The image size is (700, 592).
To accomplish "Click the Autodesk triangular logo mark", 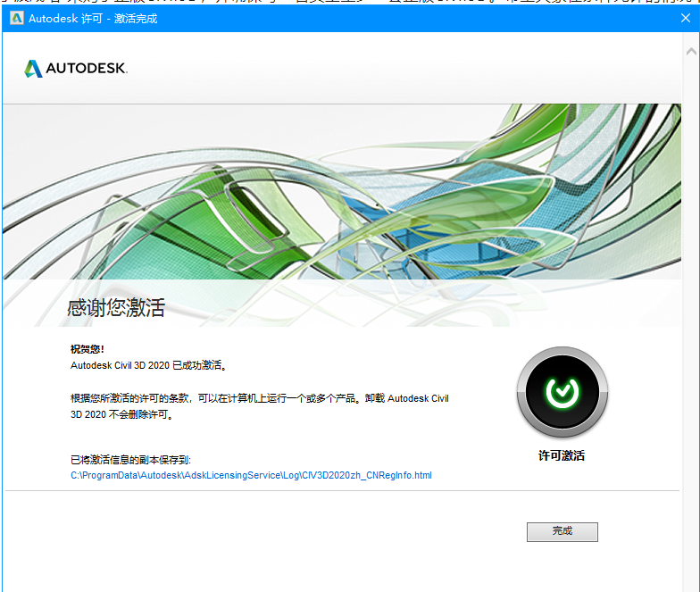I will tap(33, 69).
